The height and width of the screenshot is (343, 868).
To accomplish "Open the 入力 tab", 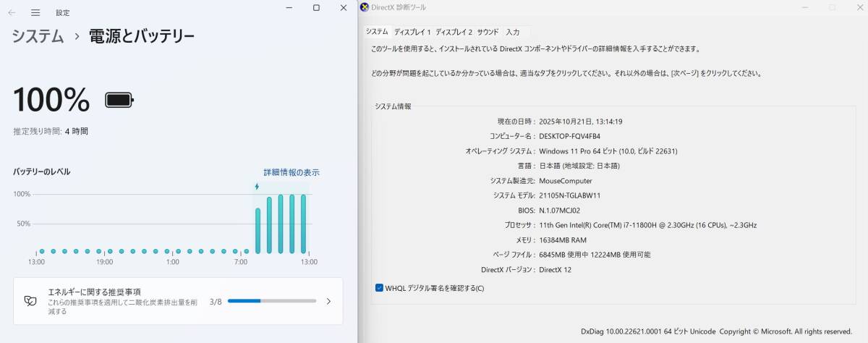I will click(x=513, y=32).
